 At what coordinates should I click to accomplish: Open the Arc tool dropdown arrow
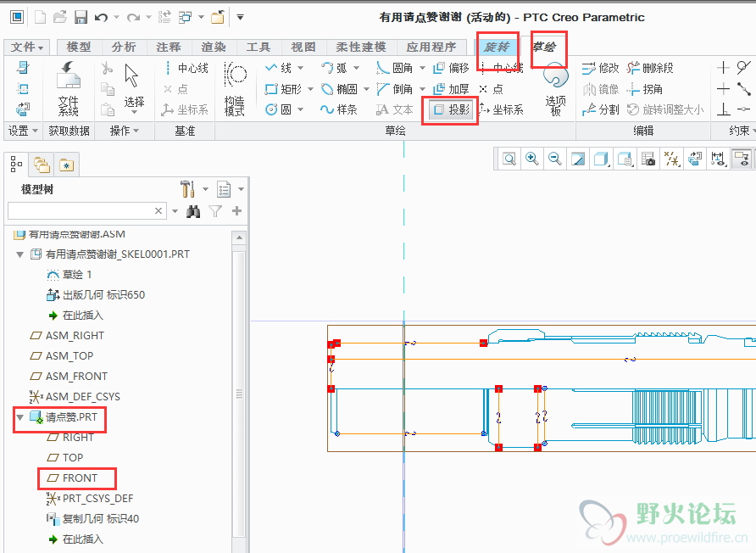pyautogui.click(x=356, y=68)
